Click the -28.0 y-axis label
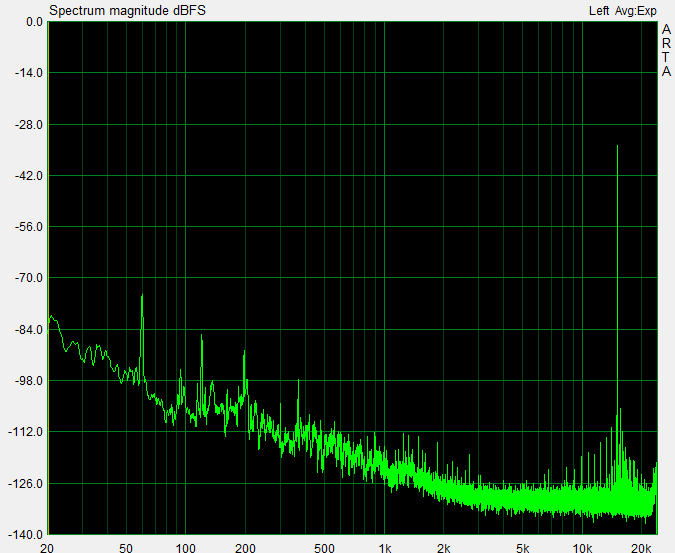 29,124
